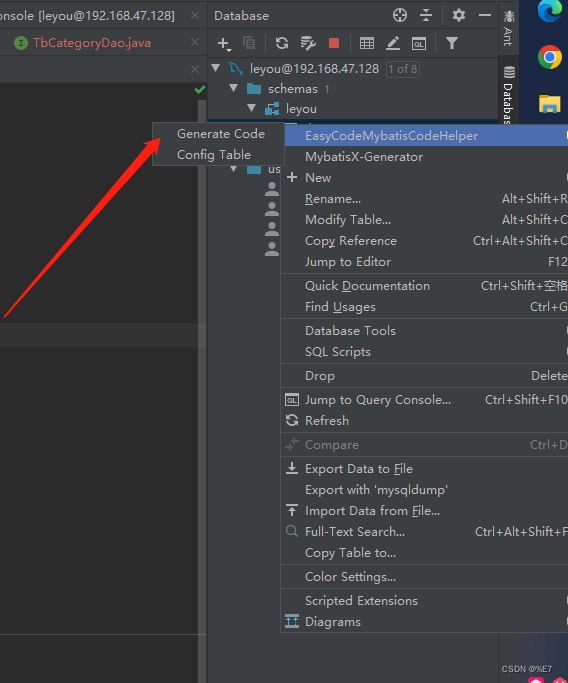Click the '1 of 8' schema count badge
This screenshot has width=568, height=683.
pyautogui.click(x=403, y=69)
